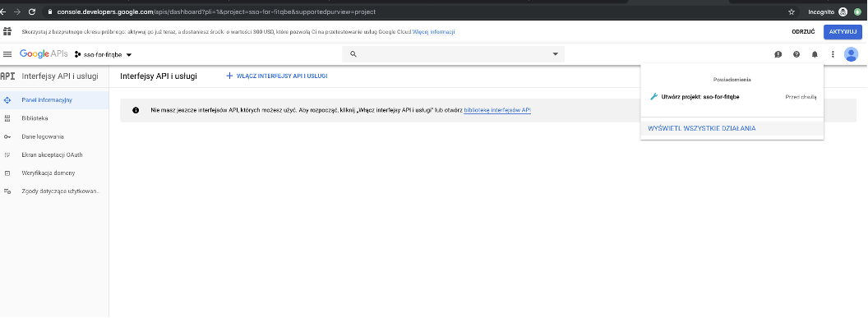Screen dimensions: 868x318
Task: Open the feedback icon in header
Action: [x=778, y=54]
